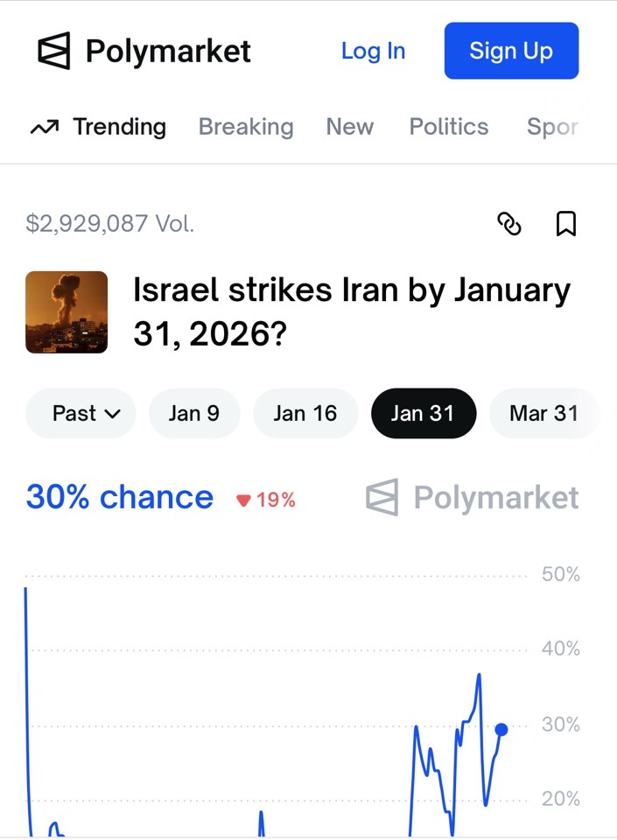This screenshot has height=840, width=617.
Task: Select the Mar 31 date pill
Action: pyautogui.click(x=543, y=413)
